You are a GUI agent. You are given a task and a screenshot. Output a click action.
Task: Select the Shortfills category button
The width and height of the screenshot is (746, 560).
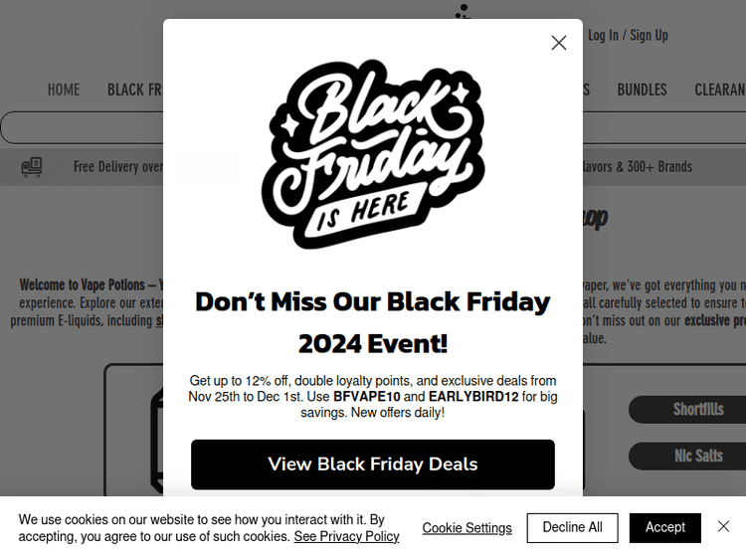coord(697,409)
